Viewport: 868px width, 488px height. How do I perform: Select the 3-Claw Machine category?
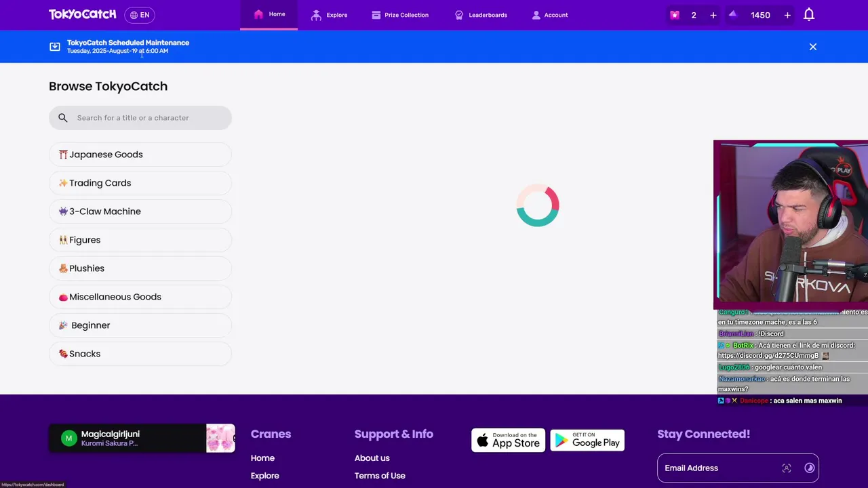[140, 211]
